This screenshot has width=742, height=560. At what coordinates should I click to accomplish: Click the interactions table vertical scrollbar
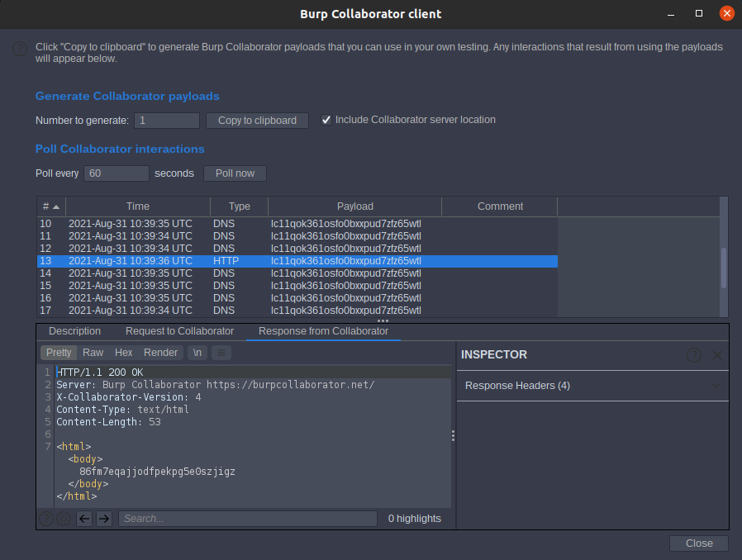(x=724, y=268)
